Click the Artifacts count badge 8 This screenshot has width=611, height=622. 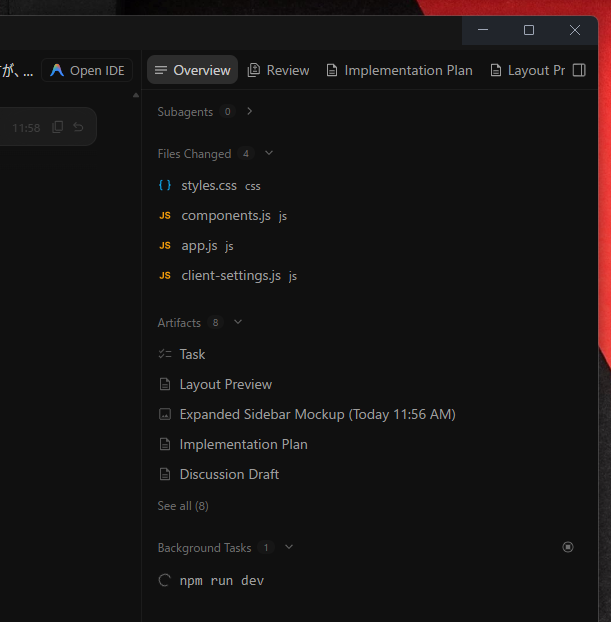(215, 323)
